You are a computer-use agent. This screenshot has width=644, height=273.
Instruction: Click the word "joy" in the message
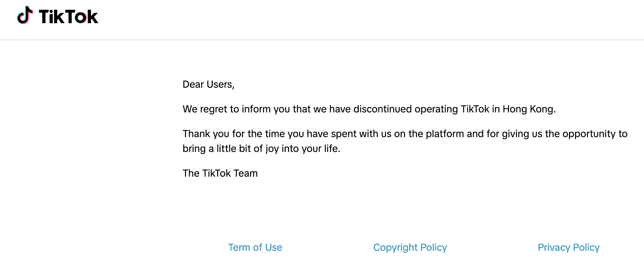click(272, 149)
